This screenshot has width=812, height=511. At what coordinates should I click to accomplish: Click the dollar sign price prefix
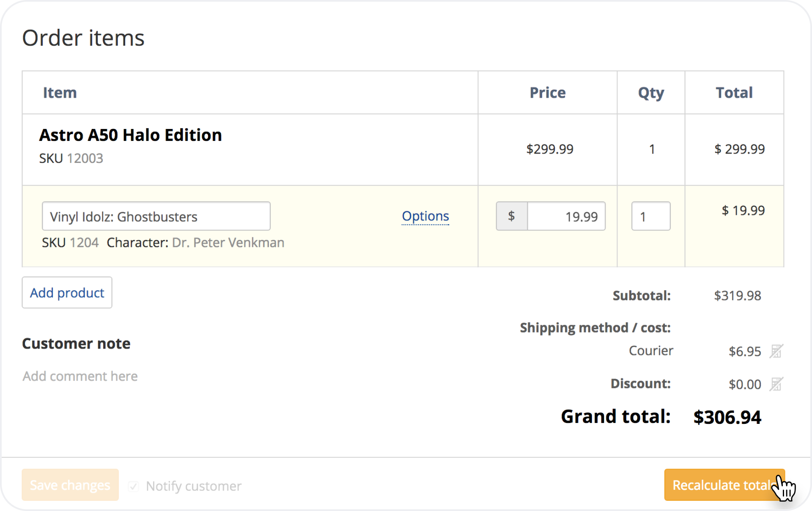(x=511, y=216)
